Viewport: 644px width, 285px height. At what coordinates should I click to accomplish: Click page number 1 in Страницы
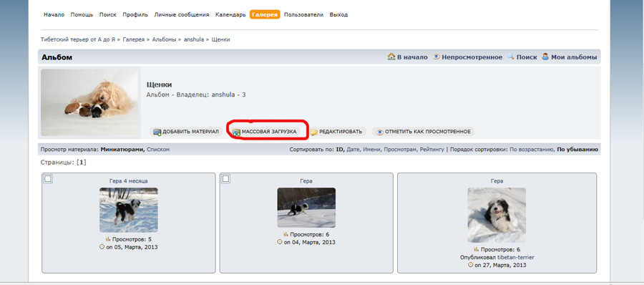tap(82, 163)
